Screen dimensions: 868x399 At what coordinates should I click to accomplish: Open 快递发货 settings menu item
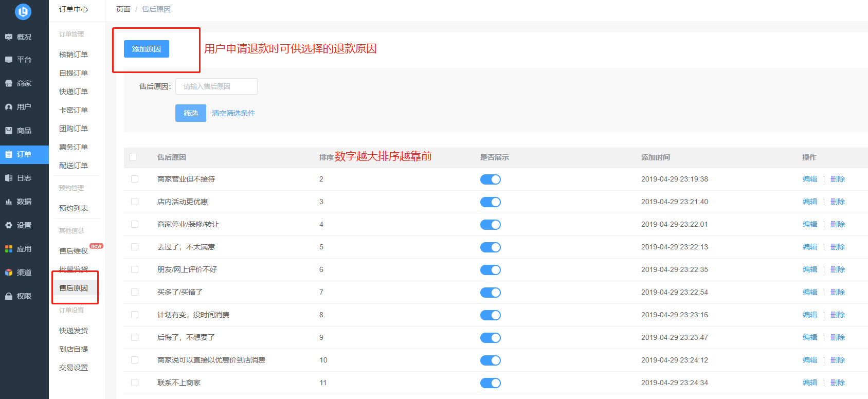coord(74,331)
